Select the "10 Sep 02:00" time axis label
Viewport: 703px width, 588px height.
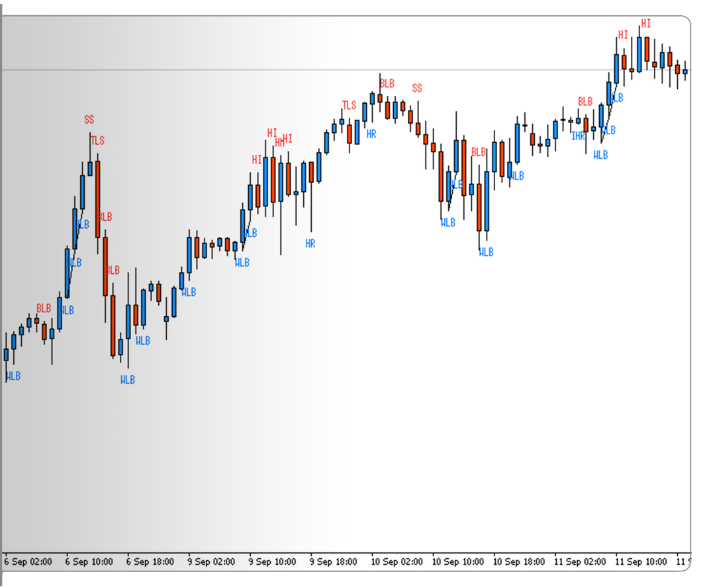pyautogui.click(x=397, y=562)
